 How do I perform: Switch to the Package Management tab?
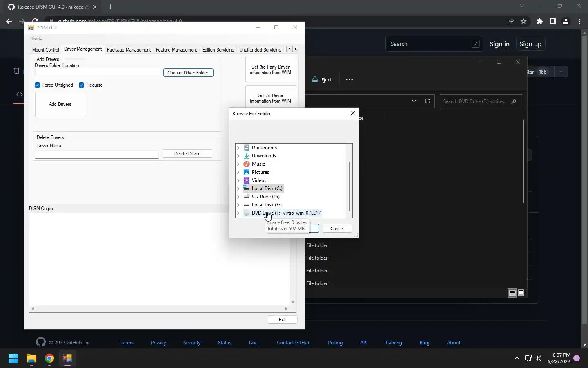pos(129,50)
